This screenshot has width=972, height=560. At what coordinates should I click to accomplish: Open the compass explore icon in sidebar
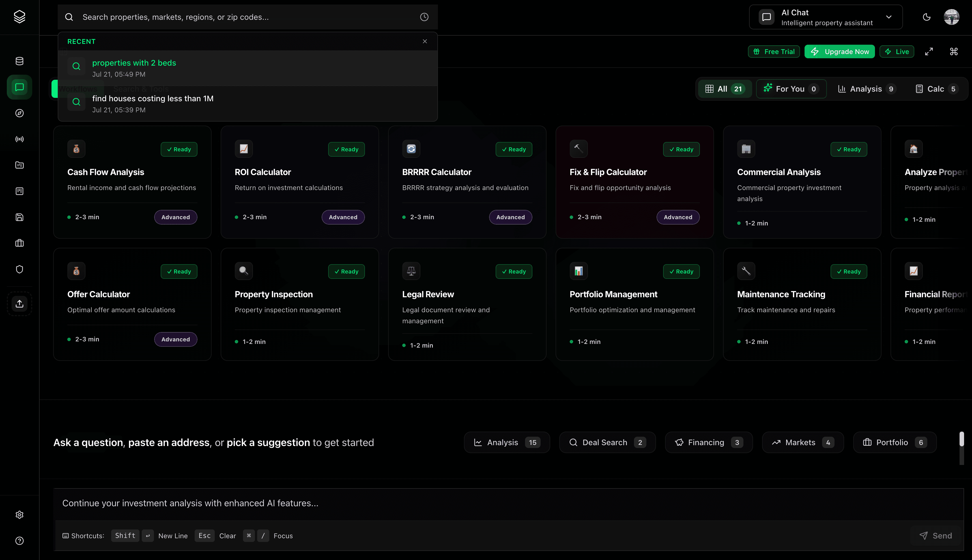[19, 113]
